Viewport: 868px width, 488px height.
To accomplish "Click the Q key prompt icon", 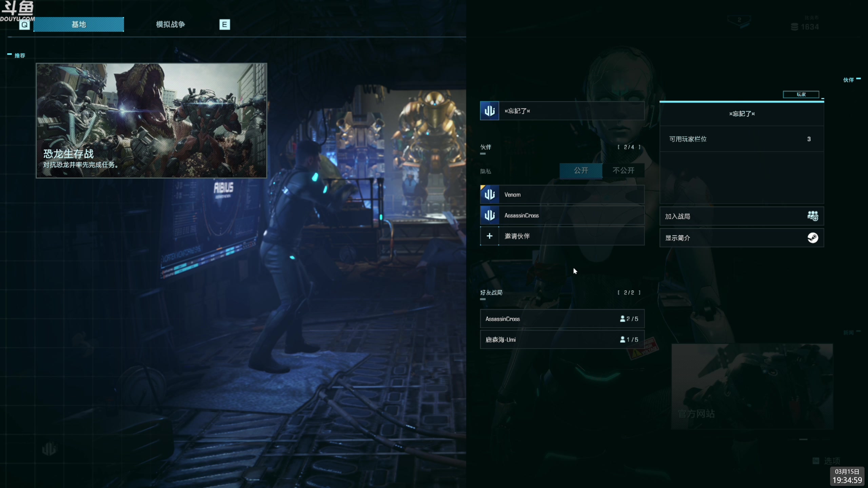I will (x=24, y=25).
